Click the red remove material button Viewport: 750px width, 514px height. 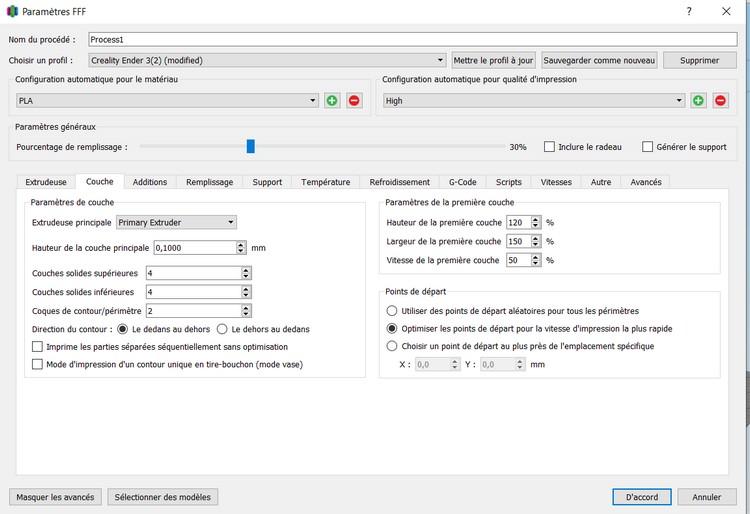tap(354, 101)
